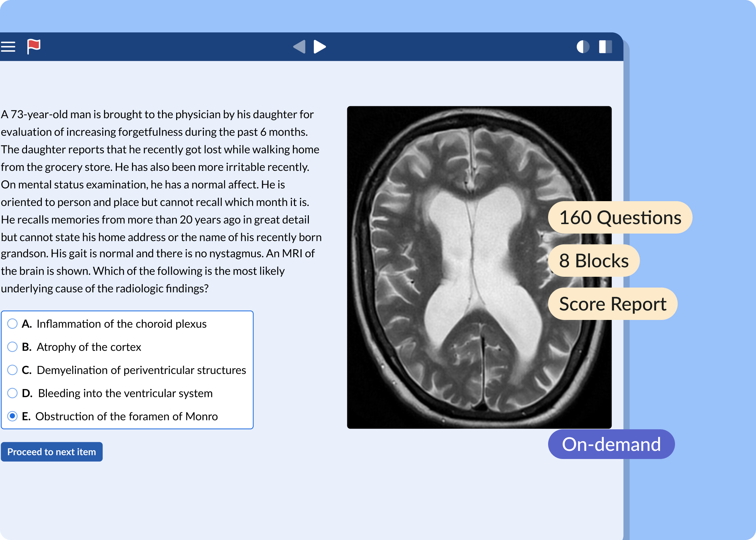
Task: Click the split-panel layout icon
Action: click(x=605, y=47)
